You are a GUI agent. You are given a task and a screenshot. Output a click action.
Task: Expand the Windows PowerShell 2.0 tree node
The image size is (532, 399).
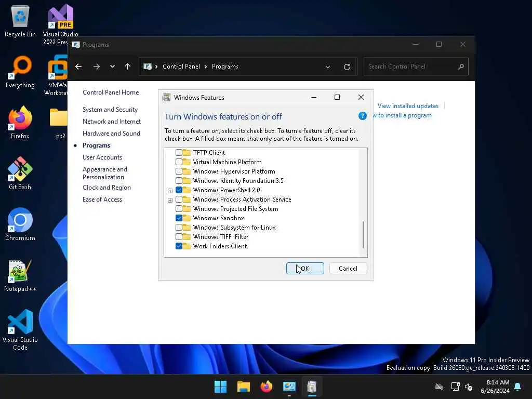(170, 191)
